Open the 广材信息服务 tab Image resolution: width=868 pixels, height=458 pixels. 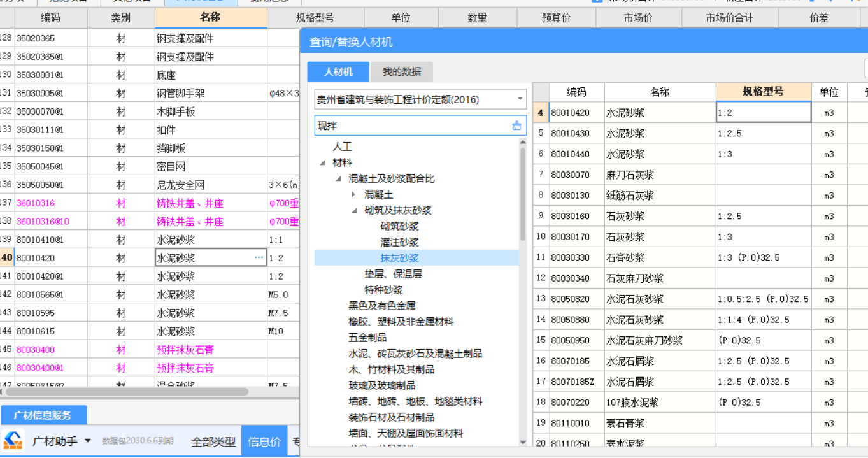[43, 415]
